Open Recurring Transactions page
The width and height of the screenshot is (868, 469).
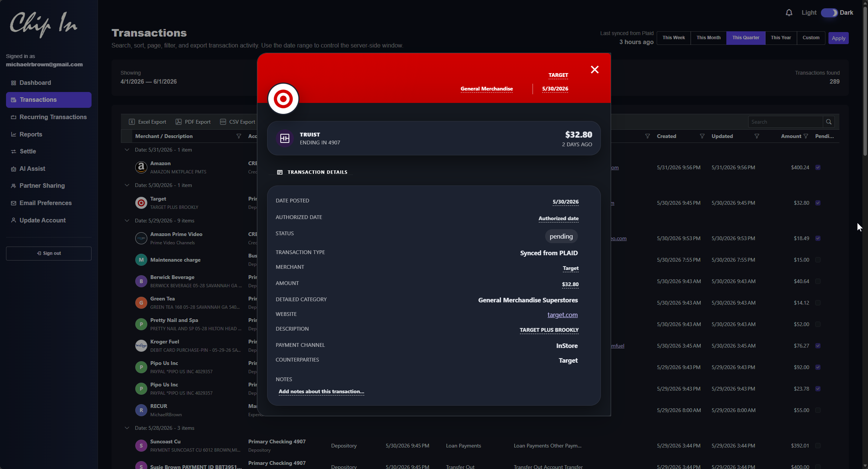click(x=49, y=117)
